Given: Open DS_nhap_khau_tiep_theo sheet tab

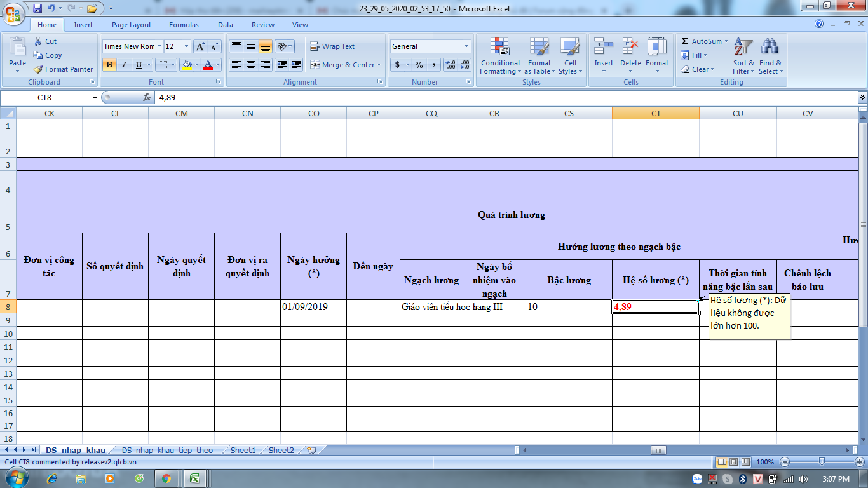Looking at the screenshot, I should pos(167,450).
